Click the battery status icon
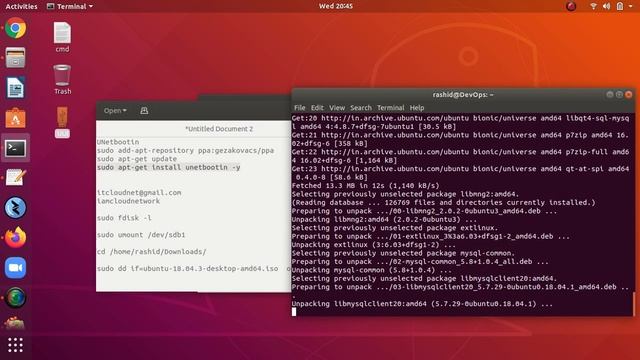 tap(620, 6)
